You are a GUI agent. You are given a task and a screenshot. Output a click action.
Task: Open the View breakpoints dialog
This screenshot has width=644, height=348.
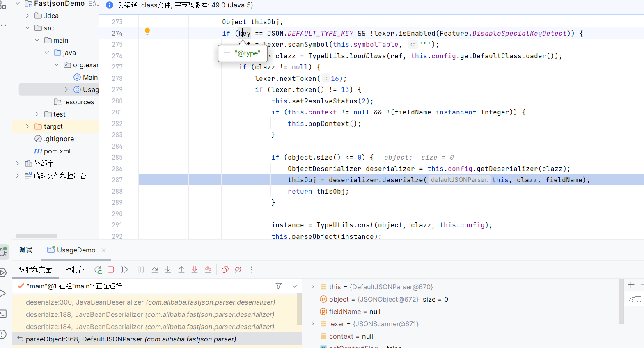225,270
